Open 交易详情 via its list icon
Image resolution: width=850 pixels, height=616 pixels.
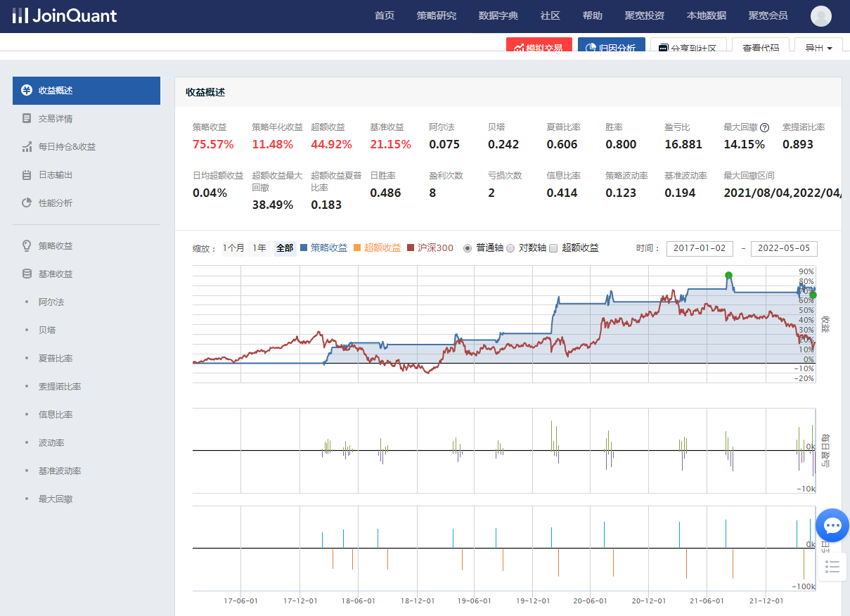27,119
